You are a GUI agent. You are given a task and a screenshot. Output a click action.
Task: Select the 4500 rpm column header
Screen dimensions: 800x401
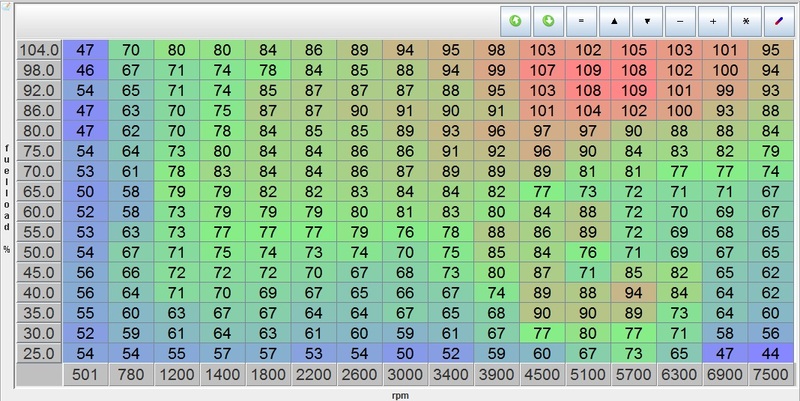pyautogui.click(x=542, y=375)
